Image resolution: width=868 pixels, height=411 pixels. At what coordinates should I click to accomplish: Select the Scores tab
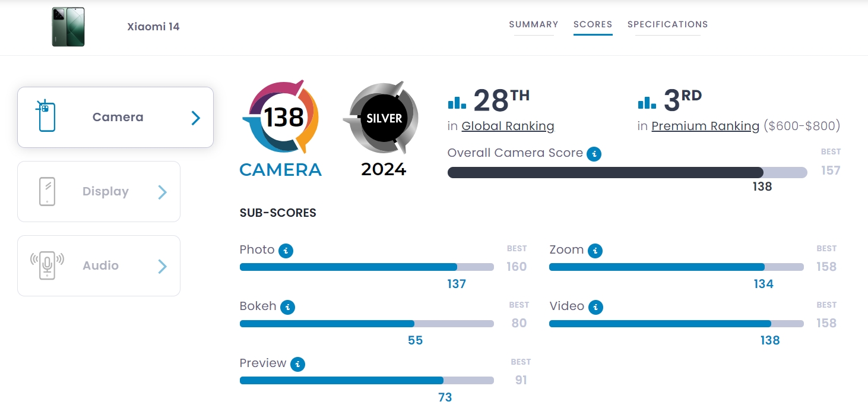click(x=593, y=24)
